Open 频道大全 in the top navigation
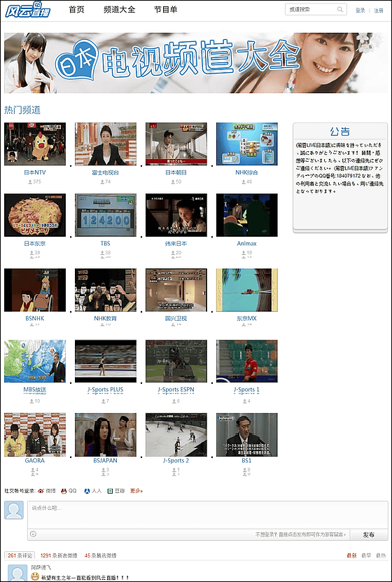The height and width of the screenshot is (582, 392). (x=120, y=10)
